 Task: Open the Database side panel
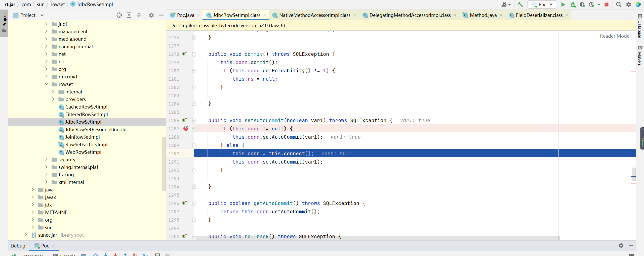(x=640, y=26)
